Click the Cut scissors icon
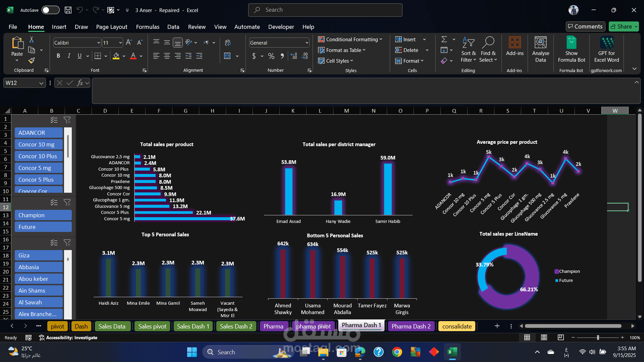 tap(32, 40)
